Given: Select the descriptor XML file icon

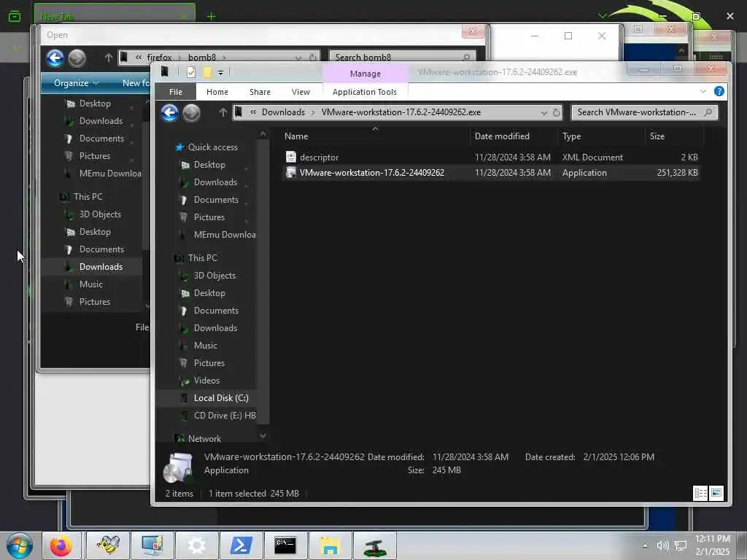Looking at the screenshot, I should pyautogui.click(x=290, y=157).
